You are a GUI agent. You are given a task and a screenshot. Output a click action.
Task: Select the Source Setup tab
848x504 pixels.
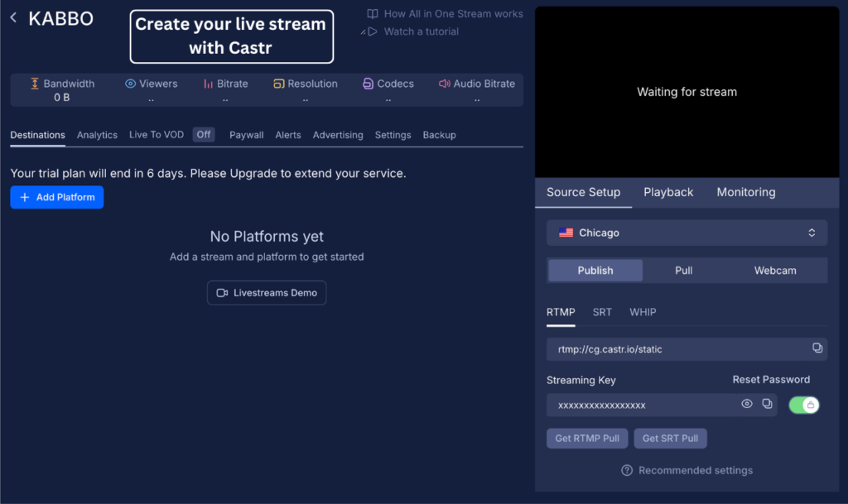click(583, 192)
